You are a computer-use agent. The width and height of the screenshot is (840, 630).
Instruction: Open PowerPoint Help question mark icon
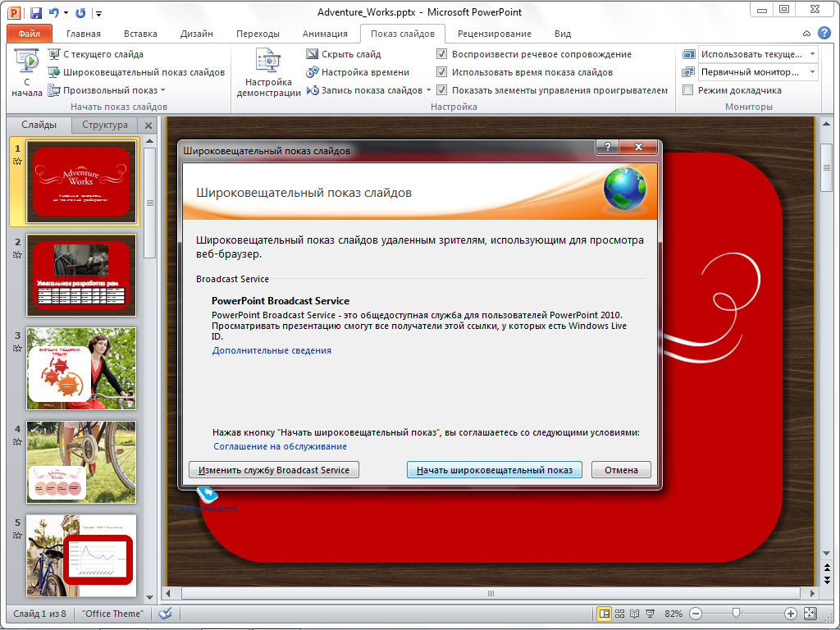click(x=824, y=33)
